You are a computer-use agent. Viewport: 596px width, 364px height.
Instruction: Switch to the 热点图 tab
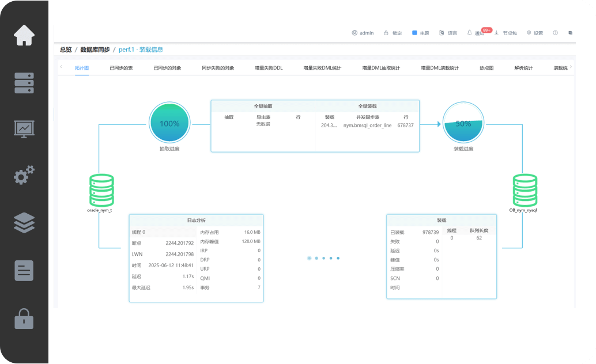486,68
